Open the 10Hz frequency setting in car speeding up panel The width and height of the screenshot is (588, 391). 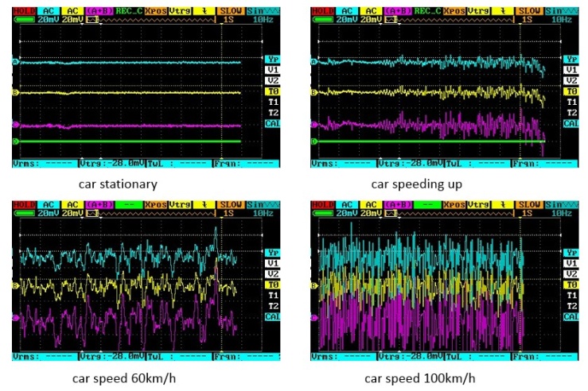click(x=563, y=17)
